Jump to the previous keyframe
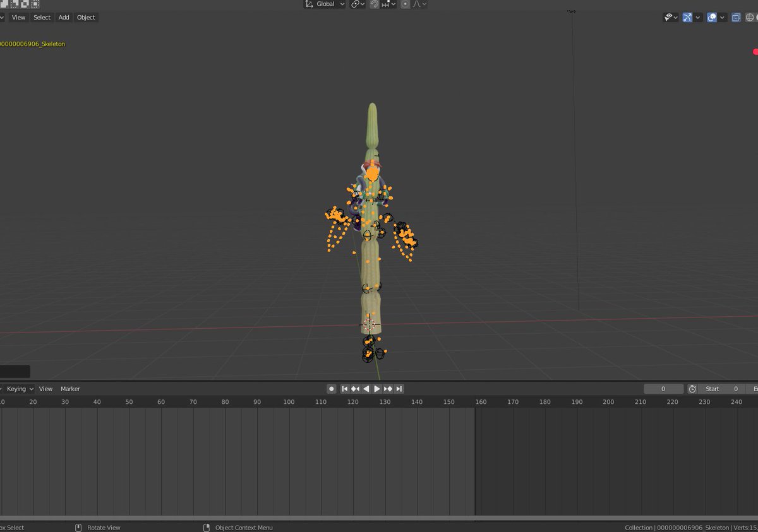This screenshot has height=532, width=758. (355, 389)
